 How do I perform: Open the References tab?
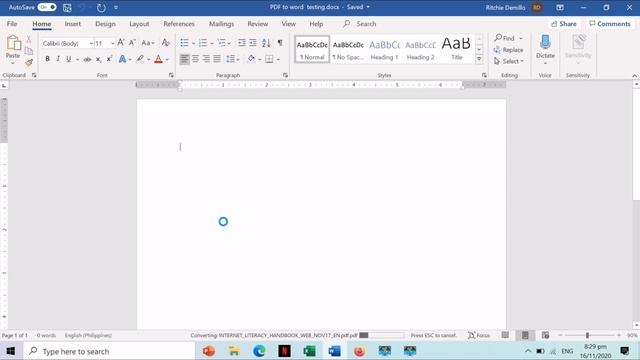tap(179, 24)
